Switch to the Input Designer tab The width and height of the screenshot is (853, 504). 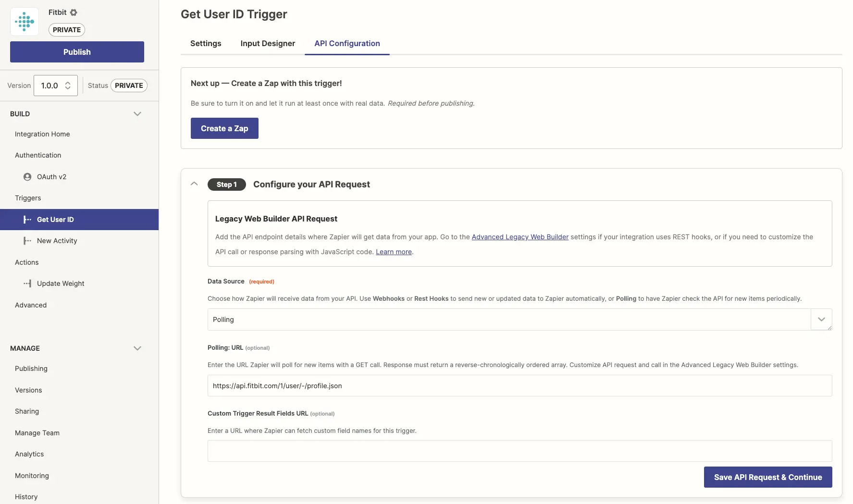coord(268,43)
